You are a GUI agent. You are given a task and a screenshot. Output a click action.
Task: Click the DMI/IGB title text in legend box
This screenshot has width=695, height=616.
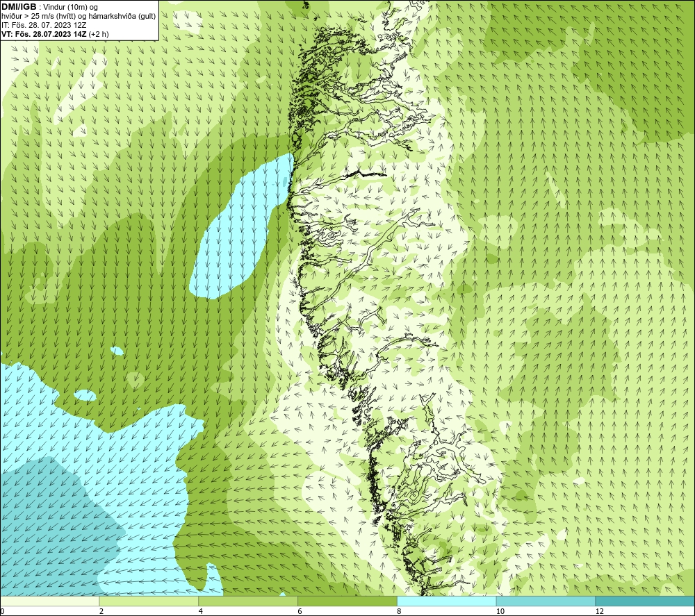pyautogui.click(x=19, y=7)
